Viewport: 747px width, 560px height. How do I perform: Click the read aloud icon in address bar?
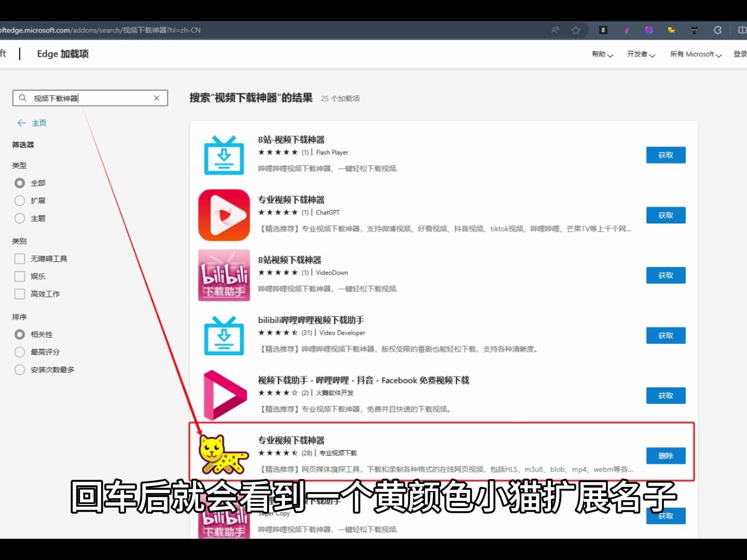point(555,30)
